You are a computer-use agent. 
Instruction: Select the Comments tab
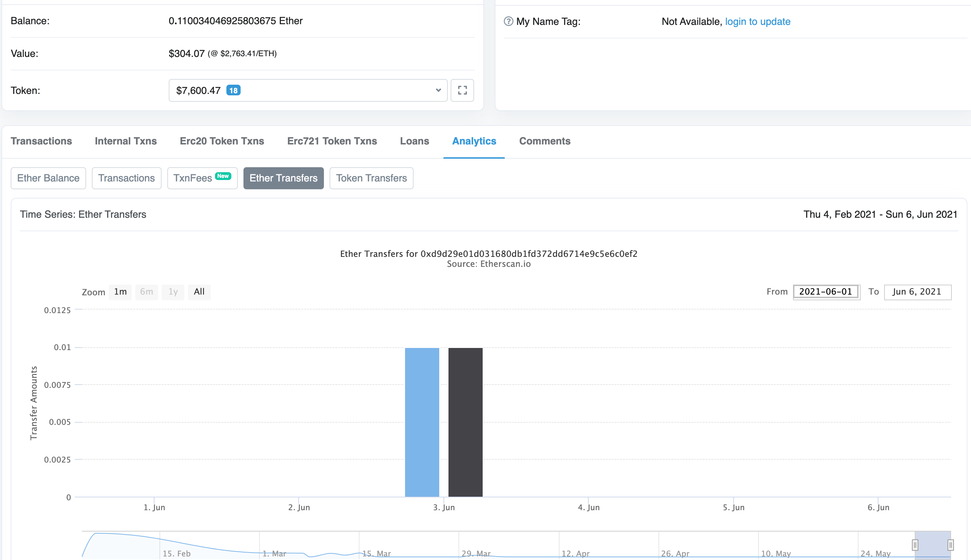pos(545,141)
